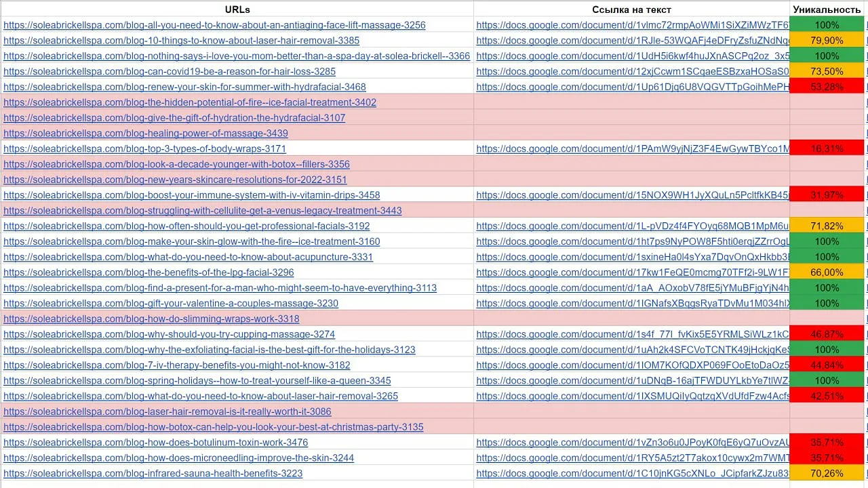This screenshot has width=868, height=488.
Task: Open the how-does-botulinum-toxin-work URL
Action: [x=155, y=443]
